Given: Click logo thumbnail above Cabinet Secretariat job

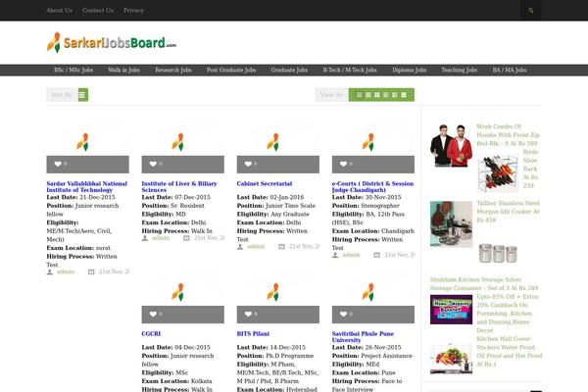Looking at the screenshot, I should tap(273, 142).
